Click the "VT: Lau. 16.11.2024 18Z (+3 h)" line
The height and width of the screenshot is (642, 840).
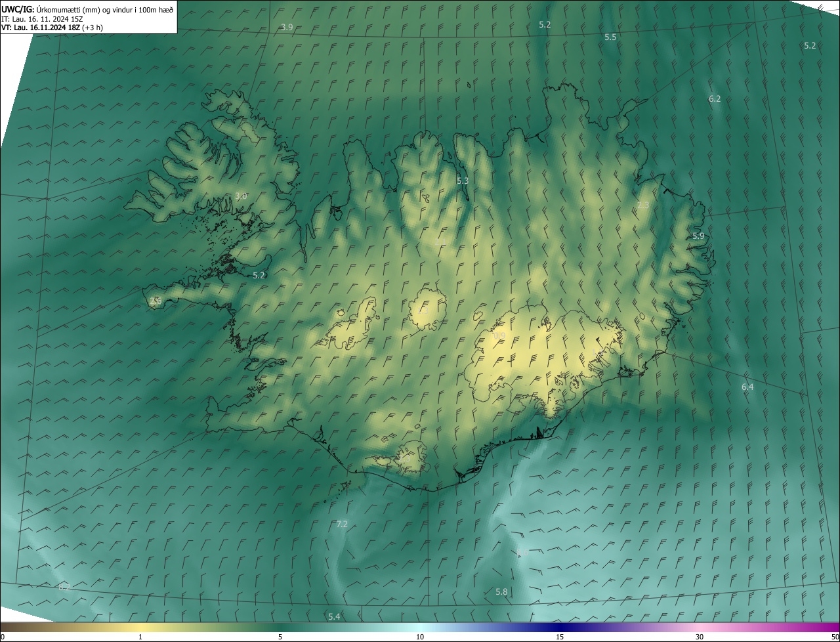[x=52, y=28]
